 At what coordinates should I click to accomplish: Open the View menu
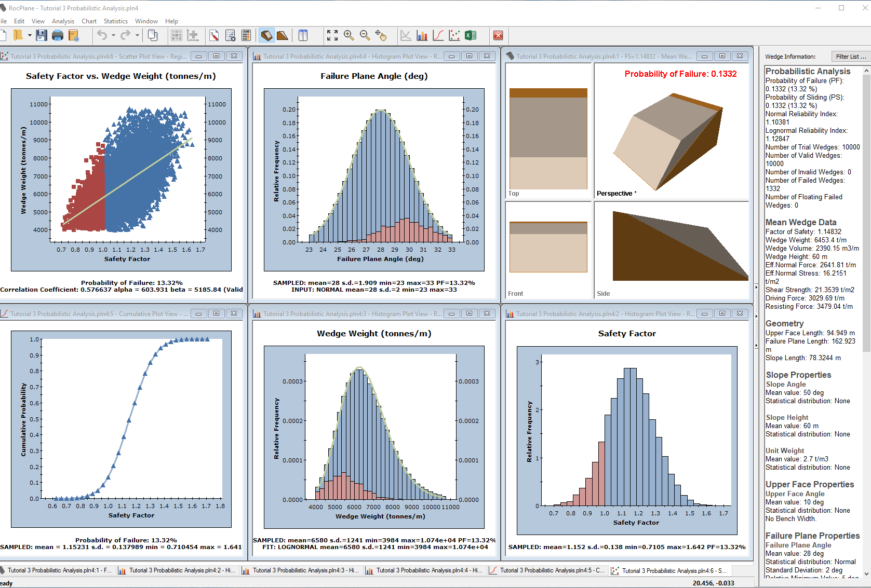point(38,21)
